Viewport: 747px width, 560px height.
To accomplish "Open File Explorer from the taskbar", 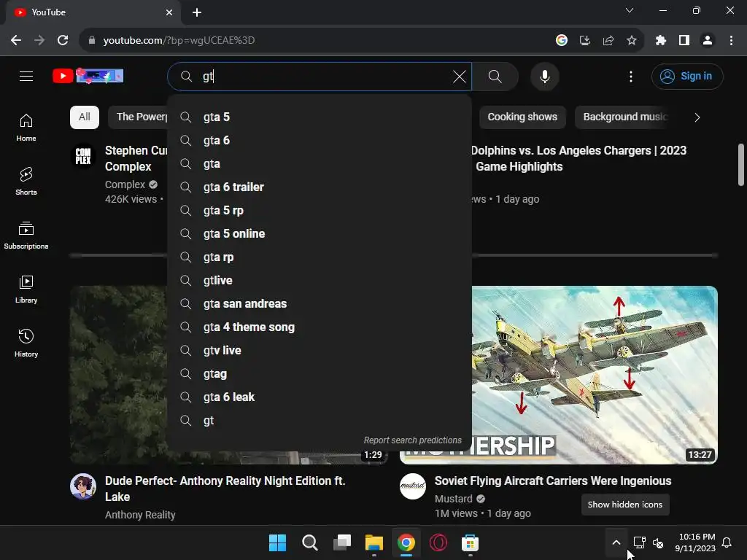I will 374,542.
